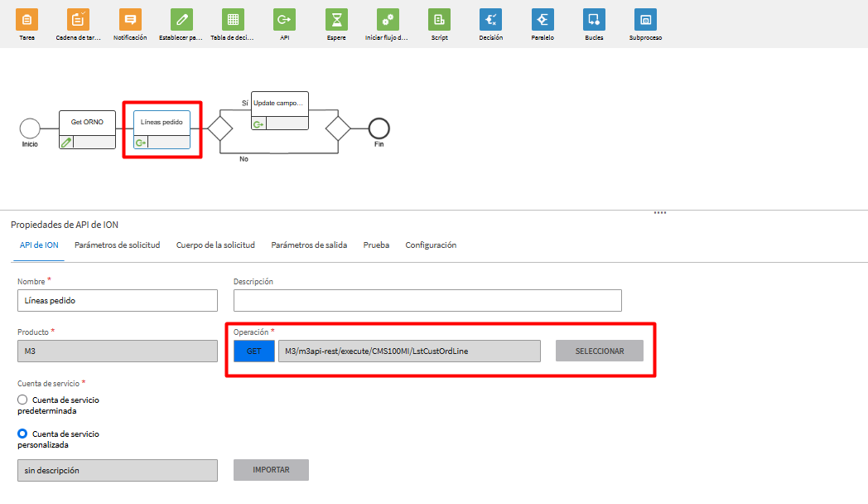This screenshot has width=868, height=504.
Task: Select the API activity icon in toolbar
Action: [x=285, y=20]
